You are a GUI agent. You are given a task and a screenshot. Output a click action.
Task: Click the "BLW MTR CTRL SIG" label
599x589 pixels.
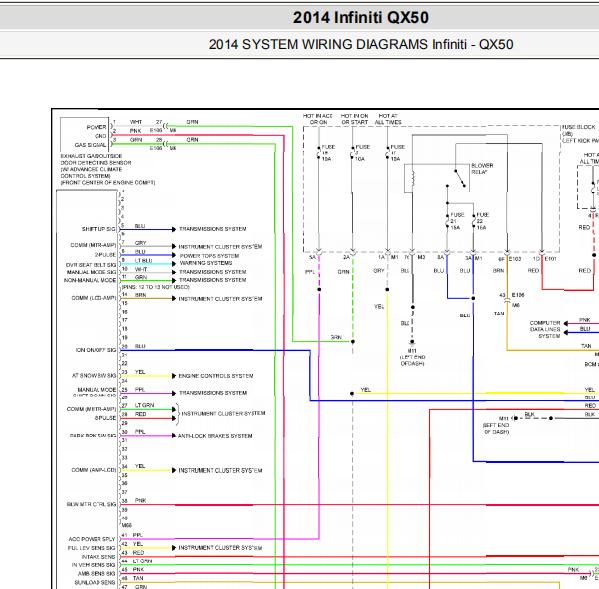[x=91, y=504]
